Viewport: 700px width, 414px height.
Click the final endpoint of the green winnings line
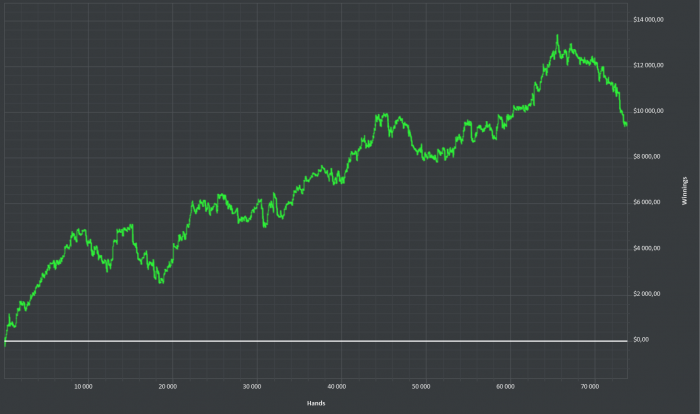(626, 124)
